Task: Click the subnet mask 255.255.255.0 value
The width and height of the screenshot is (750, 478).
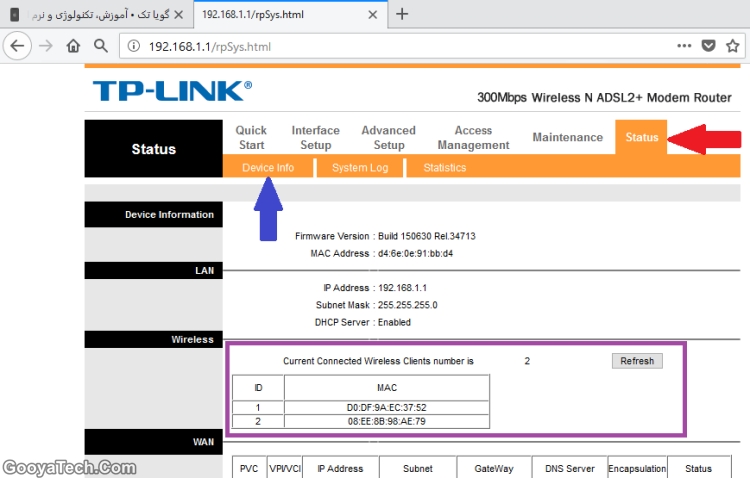Action: pyautogui.click(x=408, y=305)
